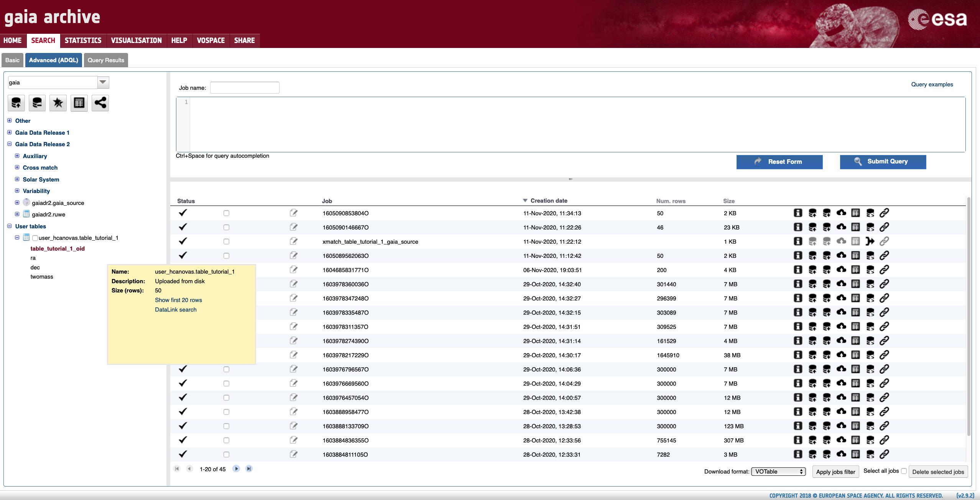Expand the Auxiliary node
Screen dimensions: 980x500
(17, 156)
